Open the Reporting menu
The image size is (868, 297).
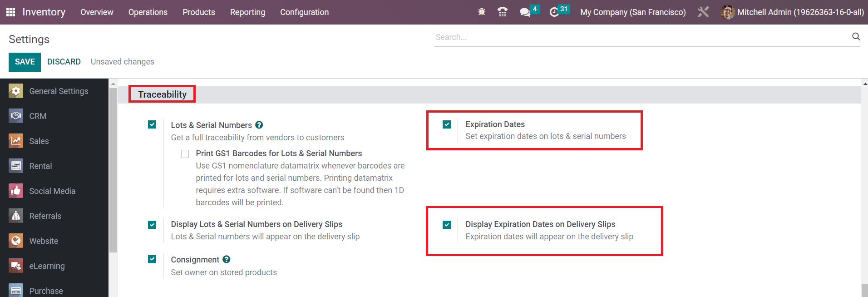(247, 12)
